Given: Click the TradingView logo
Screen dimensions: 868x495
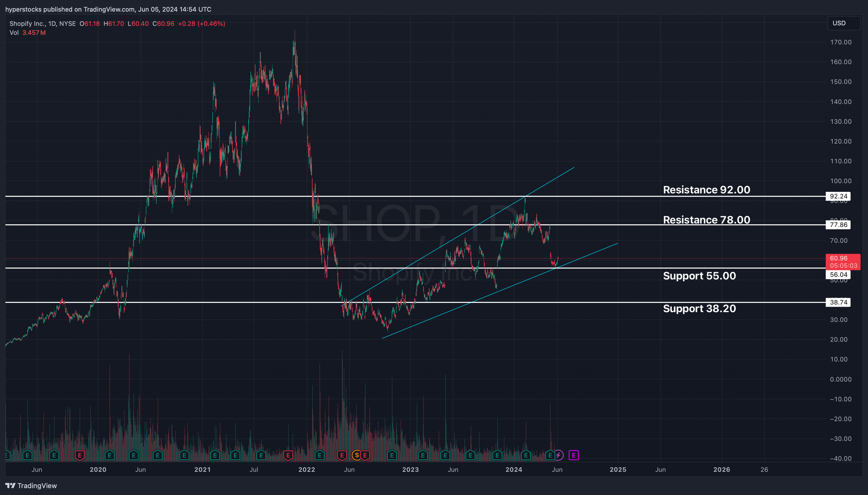Looking at the screenshot, I should (31, 486).
